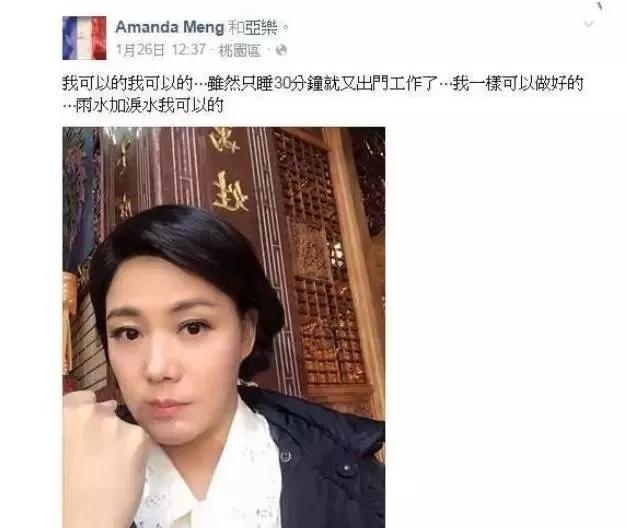Open the 桃園區 location link
Viewport: 627px width, 528px height.
click(x=240, y=50)
